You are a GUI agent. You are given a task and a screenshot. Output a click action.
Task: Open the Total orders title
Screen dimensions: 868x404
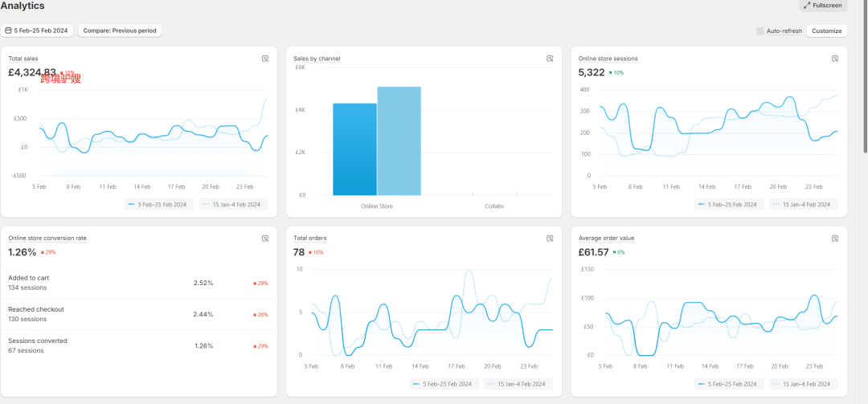pos(309,238)
